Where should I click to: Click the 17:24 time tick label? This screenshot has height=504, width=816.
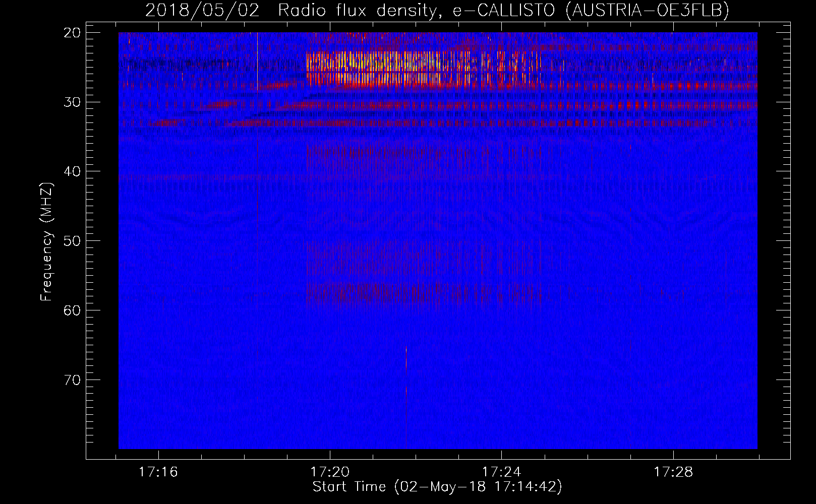(x=502, y=472)
